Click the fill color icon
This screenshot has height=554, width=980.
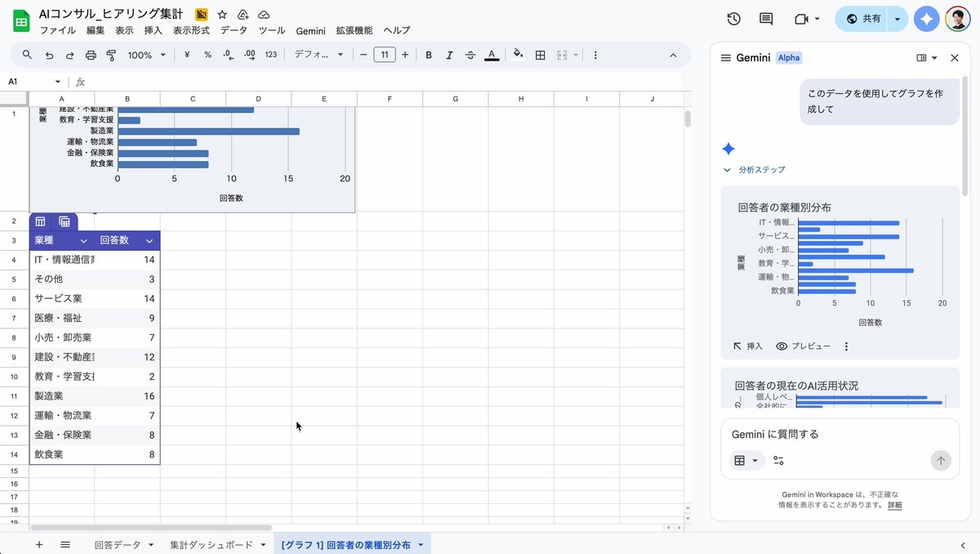[x=519, y=55]
